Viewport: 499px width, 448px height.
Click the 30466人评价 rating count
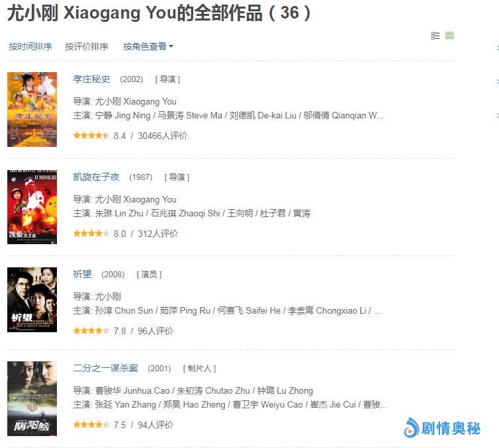[x=163, y=136]
